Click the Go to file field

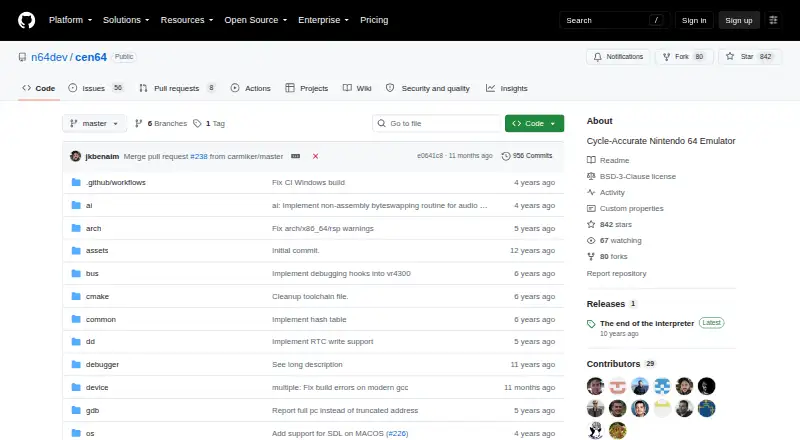(x=437, y=124)
